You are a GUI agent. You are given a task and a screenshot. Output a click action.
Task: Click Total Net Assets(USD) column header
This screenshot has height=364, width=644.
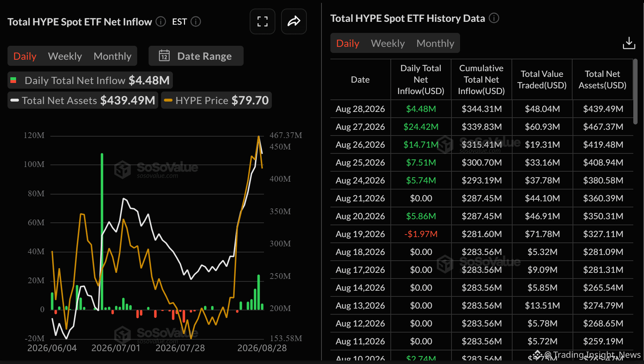pos(603,79)
